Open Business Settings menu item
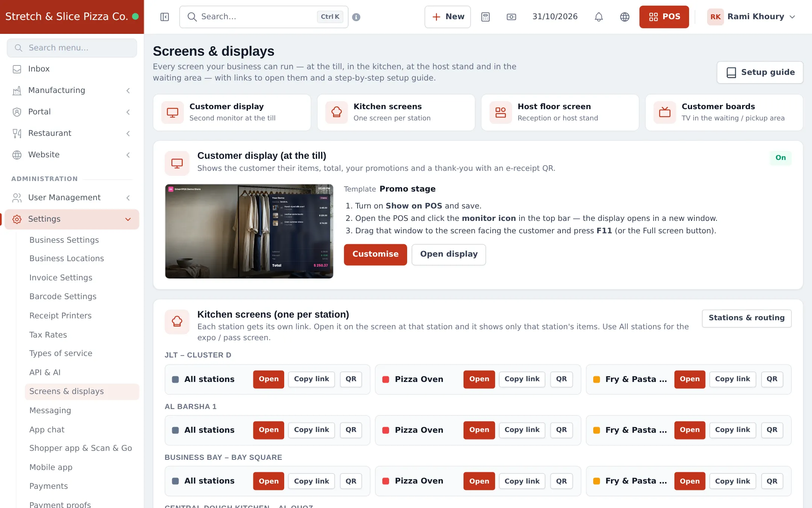 pos(64,240)
